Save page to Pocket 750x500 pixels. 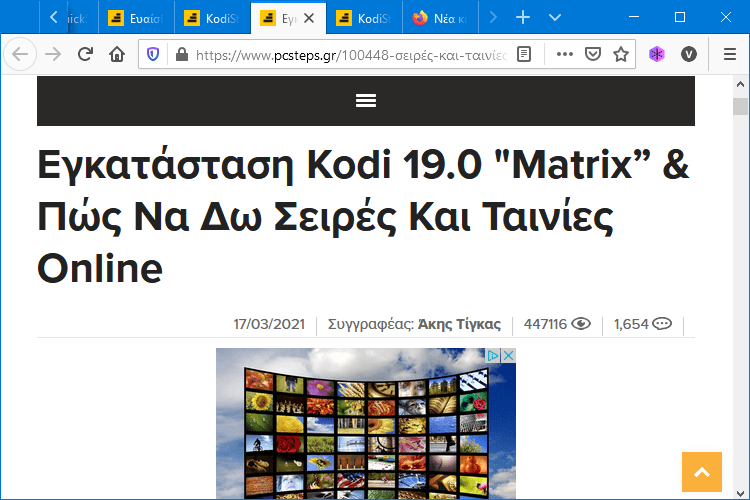[x=593, y=55]
